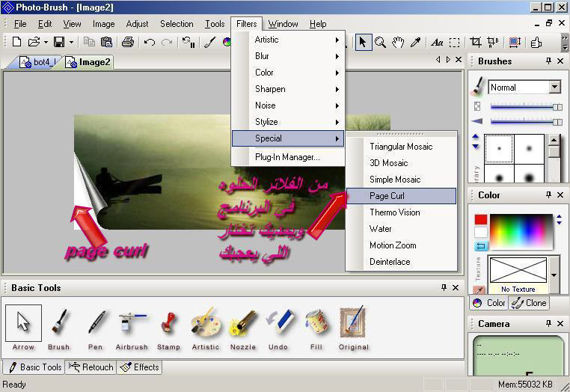This screenshot has width=570, height=392.
Task: Select the Original brush tool
Action: pyautogui.click(x=353, y=328)
